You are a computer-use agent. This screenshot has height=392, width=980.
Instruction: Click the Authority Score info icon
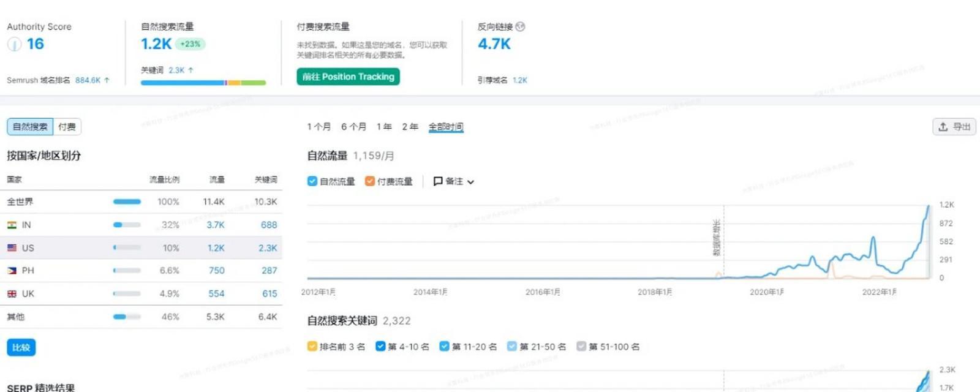click(14, 44)
